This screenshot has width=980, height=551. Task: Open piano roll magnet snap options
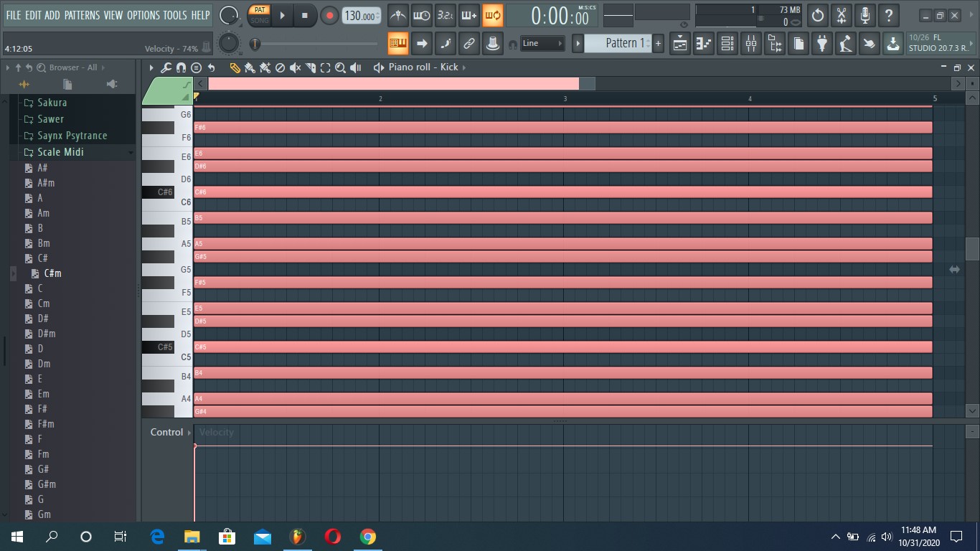point(181,67)
